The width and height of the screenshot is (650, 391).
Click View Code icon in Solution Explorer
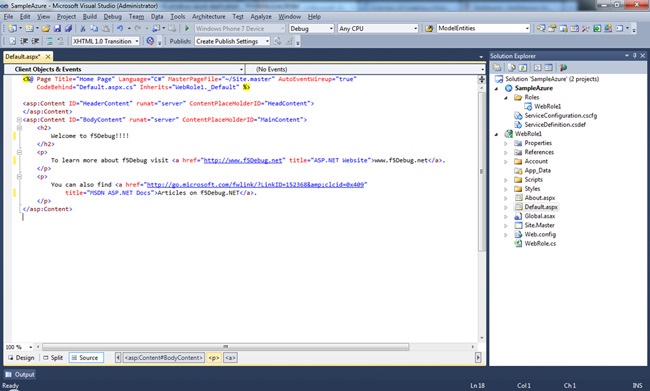(x=538, y=68)
